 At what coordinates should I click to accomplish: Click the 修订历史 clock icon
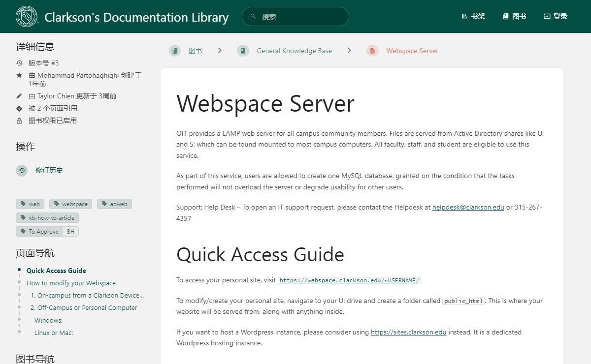tap(22, 170)
